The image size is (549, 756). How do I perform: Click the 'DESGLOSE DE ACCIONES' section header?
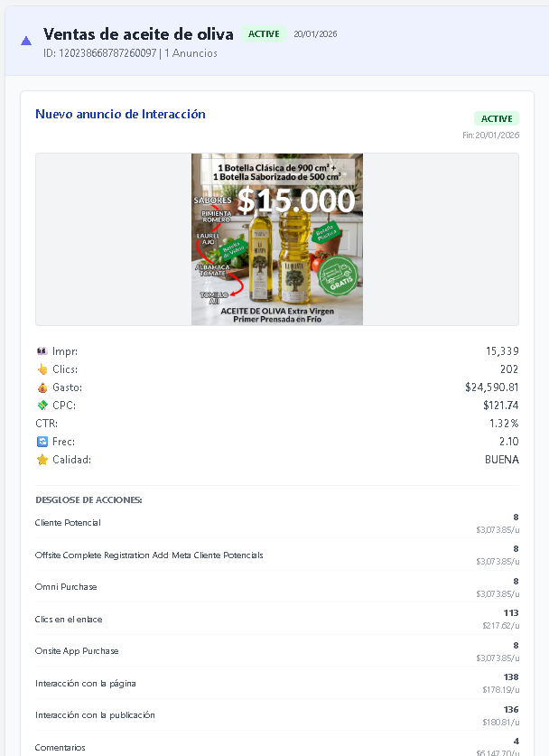(x=88, y=499)
